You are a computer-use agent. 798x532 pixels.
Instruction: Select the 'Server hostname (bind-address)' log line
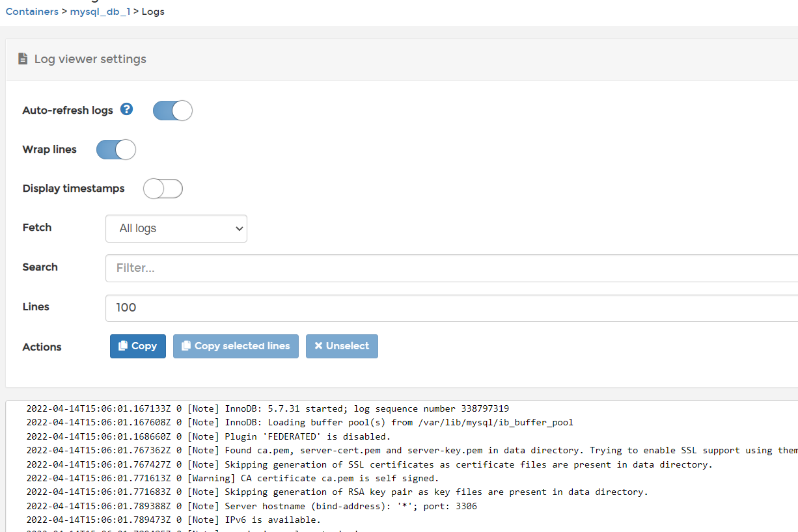[251, 506]
